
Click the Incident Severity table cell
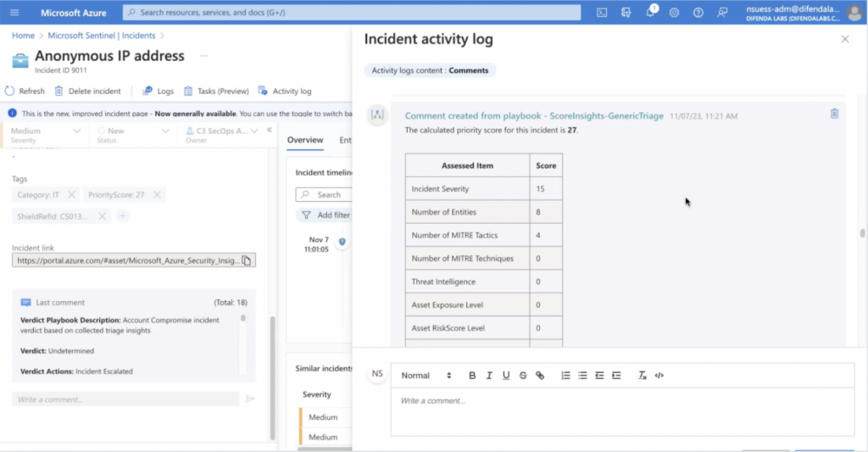(467, 189)
